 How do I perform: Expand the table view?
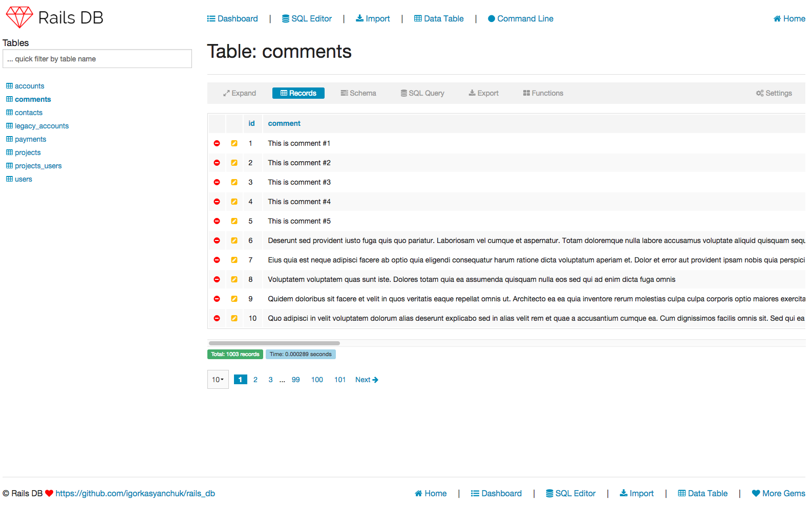click(240, 93)
